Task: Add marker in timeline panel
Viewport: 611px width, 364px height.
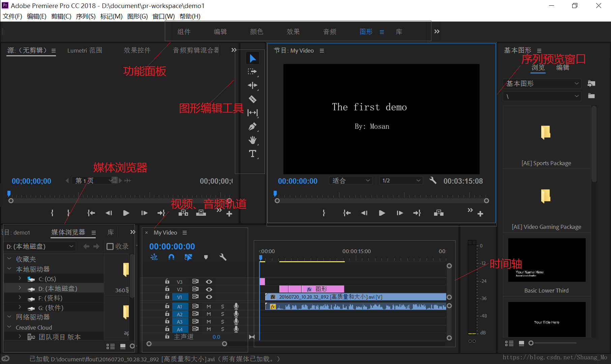Action: pyautogui.click(x=206, y=257)
